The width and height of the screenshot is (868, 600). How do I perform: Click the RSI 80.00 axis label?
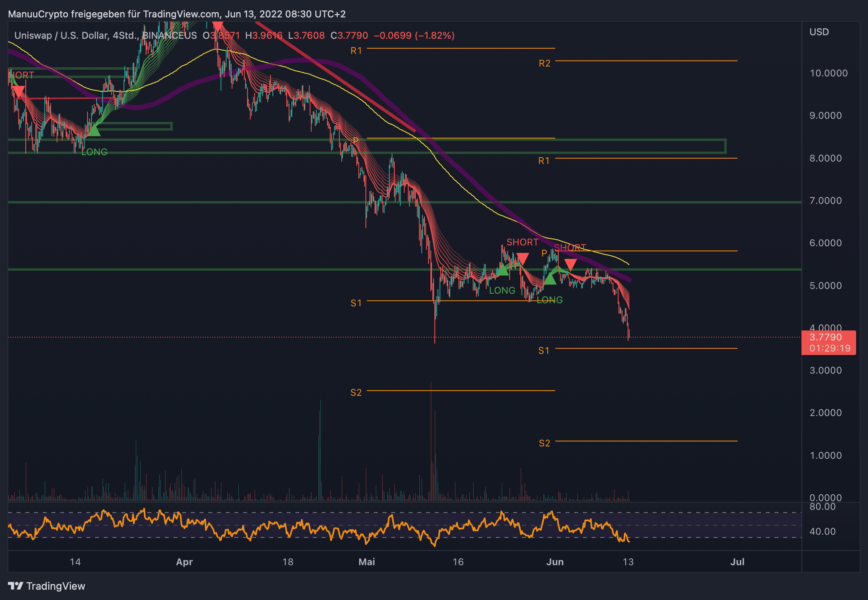click(x=822, y=507)
